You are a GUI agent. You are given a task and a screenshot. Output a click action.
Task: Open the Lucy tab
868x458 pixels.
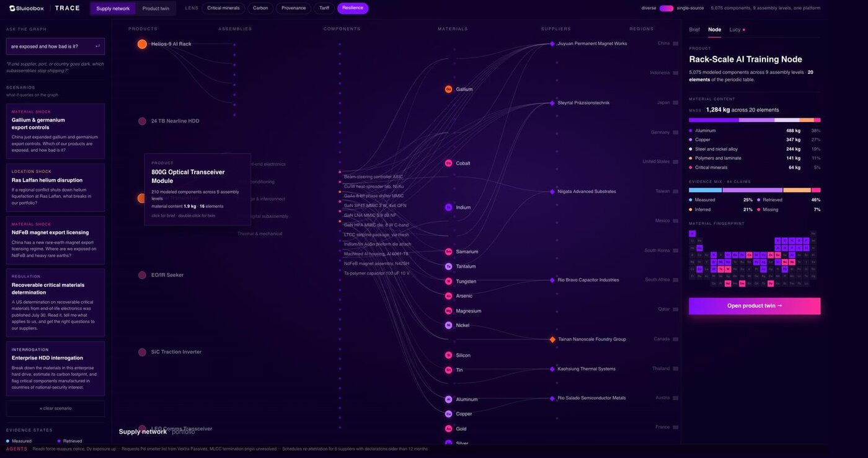(x=736, y=30)
